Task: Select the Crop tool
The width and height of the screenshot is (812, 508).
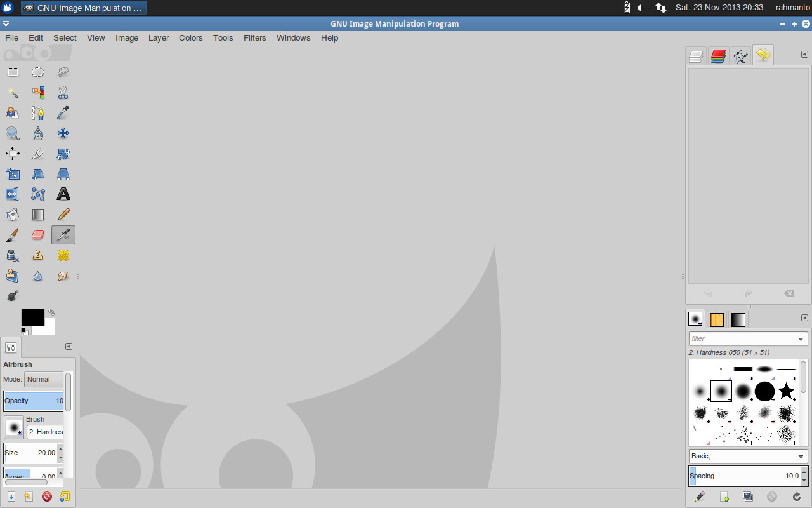Action: click(x=38, y=154)
